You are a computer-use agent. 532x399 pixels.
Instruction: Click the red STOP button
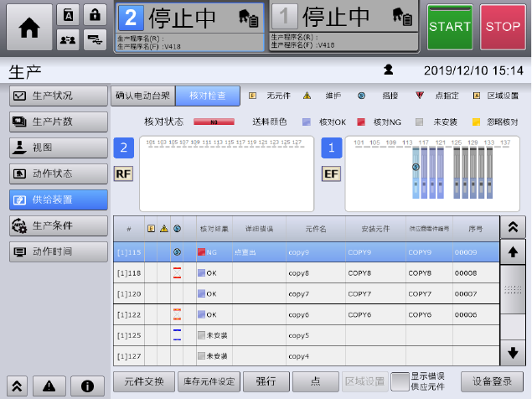(x=503, y=27)
